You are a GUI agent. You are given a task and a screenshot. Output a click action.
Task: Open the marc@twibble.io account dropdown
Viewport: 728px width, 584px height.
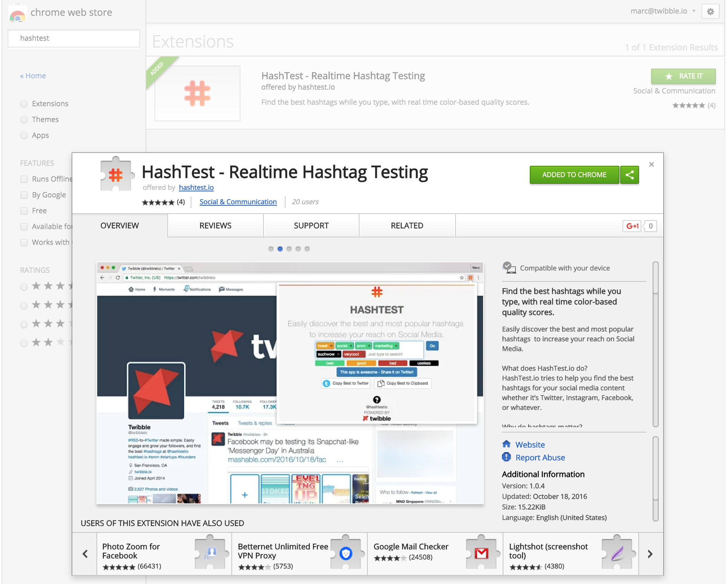[x=663, y=11]
